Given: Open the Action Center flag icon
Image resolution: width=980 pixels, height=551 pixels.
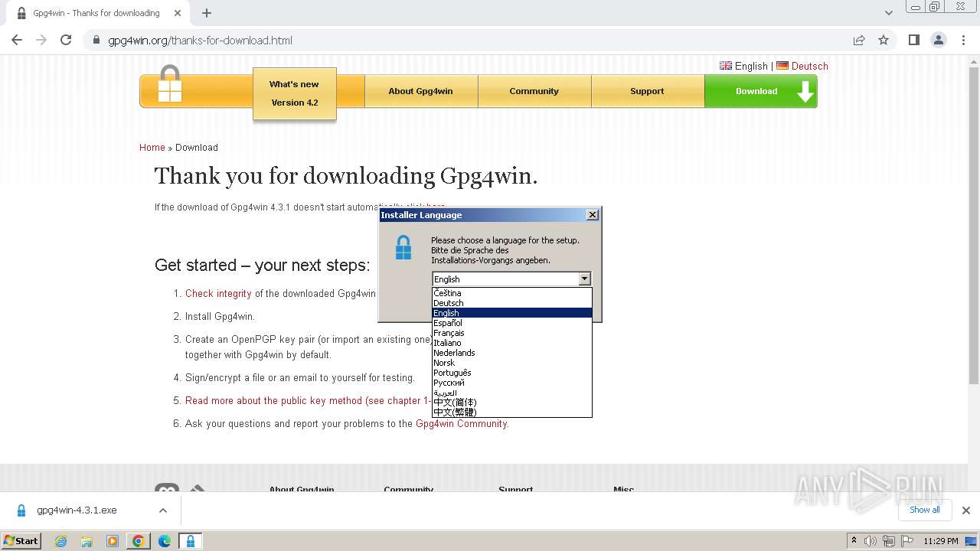Looking at the screenshot, I should [906, 541].
